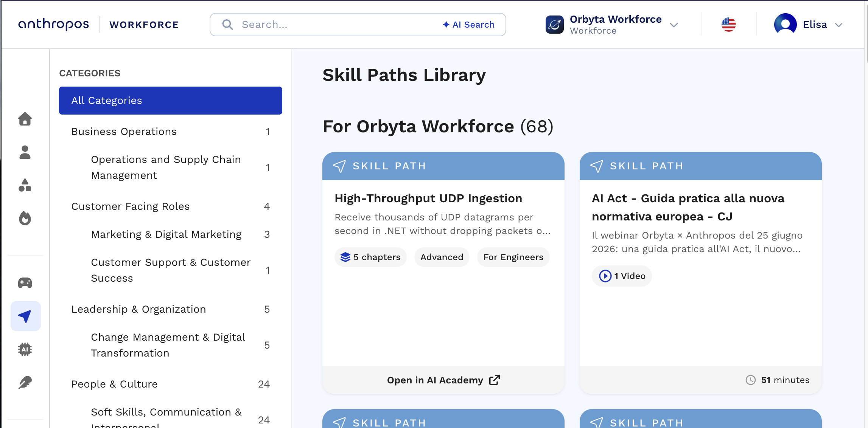Open in AI Academy link
868x428 pixels.
click(443, 380)
